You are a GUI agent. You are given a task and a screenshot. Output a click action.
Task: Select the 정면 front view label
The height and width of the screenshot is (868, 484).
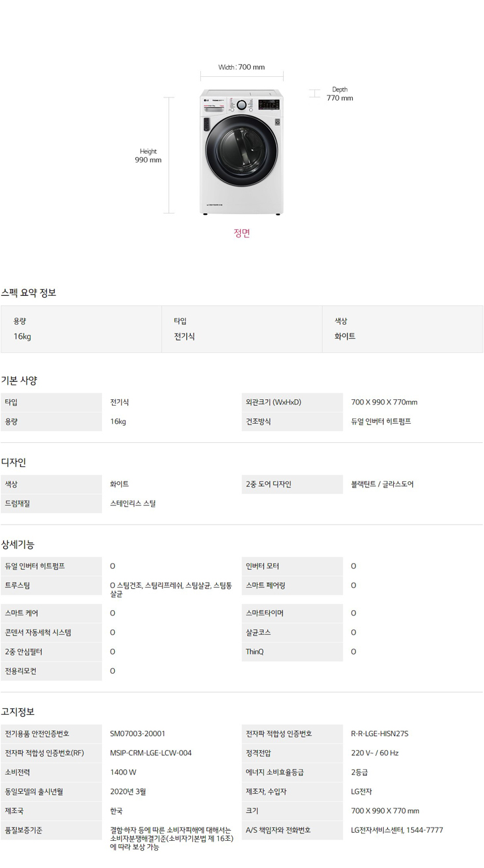[241, 233]
